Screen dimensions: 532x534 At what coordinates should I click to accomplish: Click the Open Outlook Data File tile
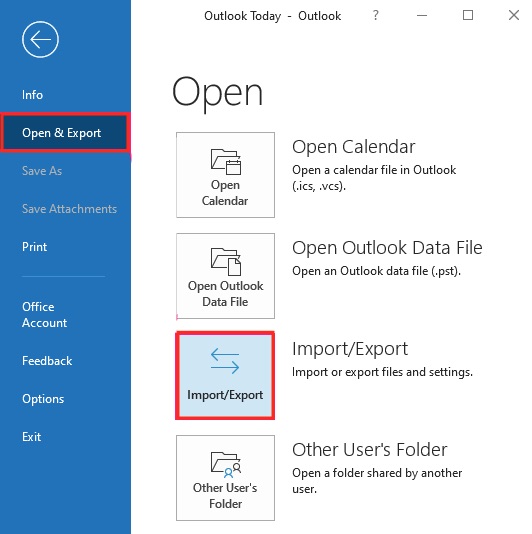[225, 276]
